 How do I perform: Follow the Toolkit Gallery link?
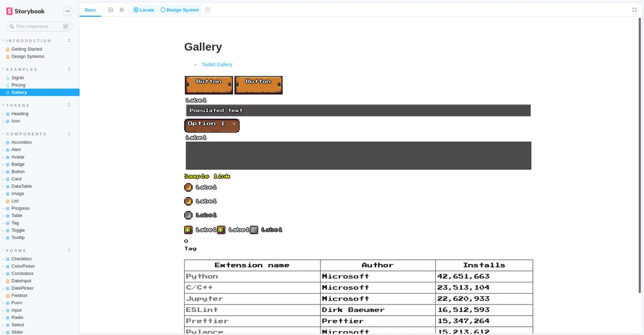click(217, 64)
